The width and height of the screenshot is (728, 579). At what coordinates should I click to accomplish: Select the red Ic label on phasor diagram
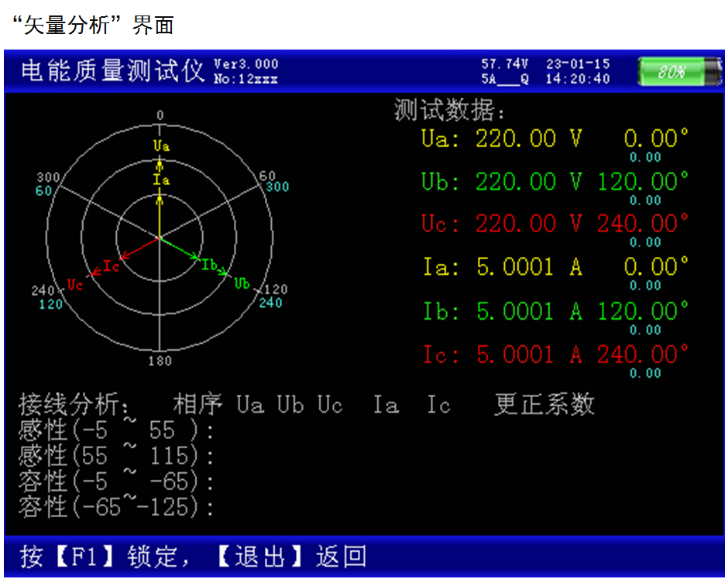point(111,266)
